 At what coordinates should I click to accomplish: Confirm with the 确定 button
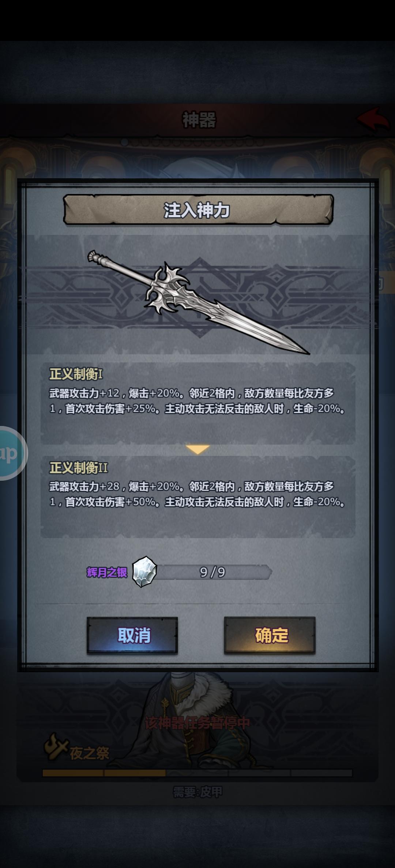[x=270, y=635]
